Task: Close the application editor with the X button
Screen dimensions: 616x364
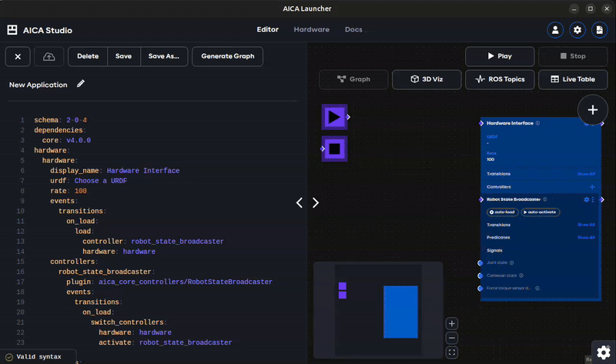Action: click(x=18, y=56)
